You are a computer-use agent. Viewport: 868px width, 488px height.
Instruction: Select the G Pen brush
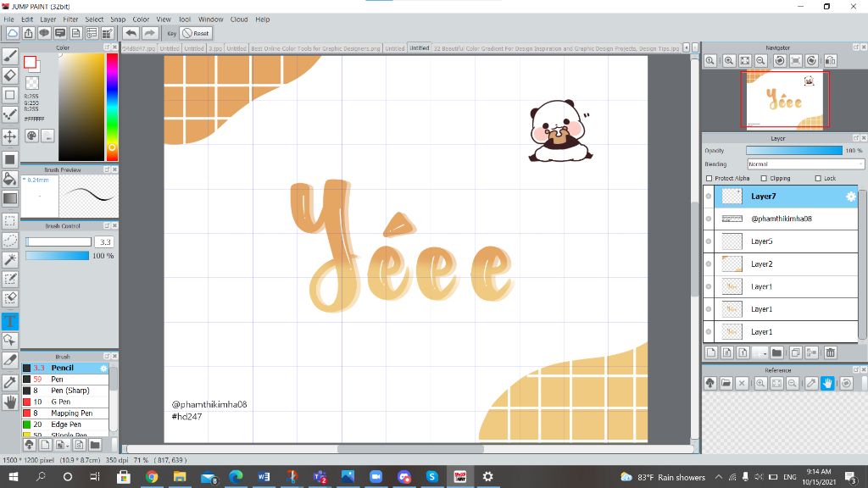tap(65, 402)
